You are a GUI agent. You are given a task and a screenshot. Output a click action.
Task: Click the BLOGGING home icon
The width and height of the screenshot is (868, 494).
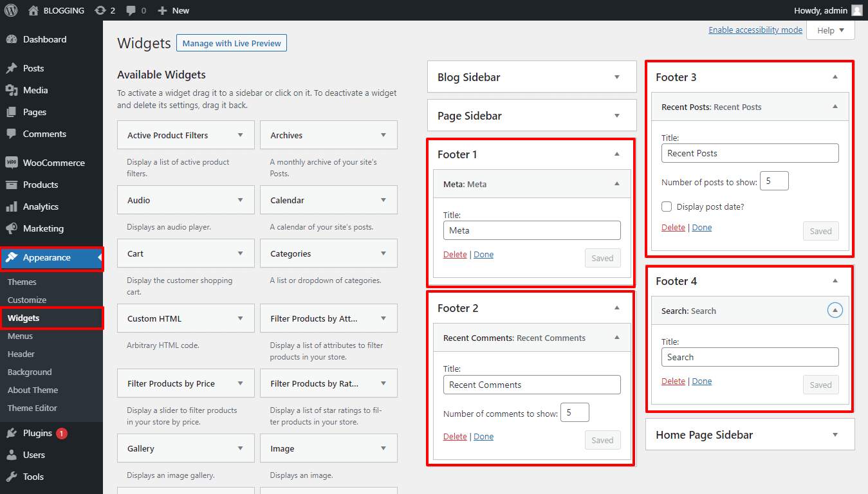tap(33, 10)
